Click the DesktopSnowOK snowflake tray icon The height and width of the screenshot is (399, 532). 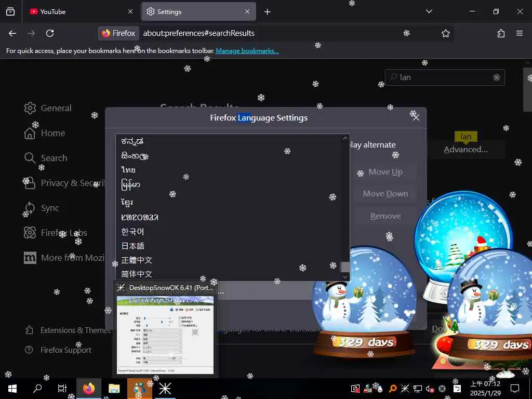pos(405,389)
